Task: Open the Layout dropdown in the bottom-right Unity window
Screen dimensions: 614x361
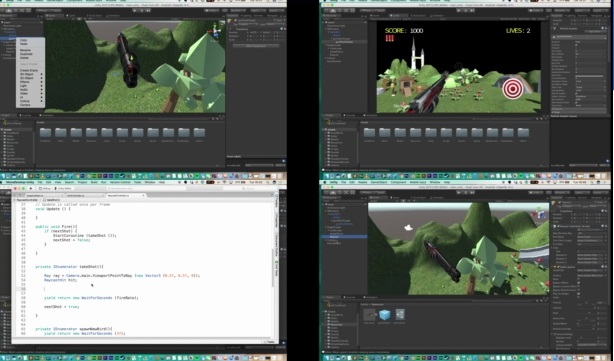Action: pos(600,192)
